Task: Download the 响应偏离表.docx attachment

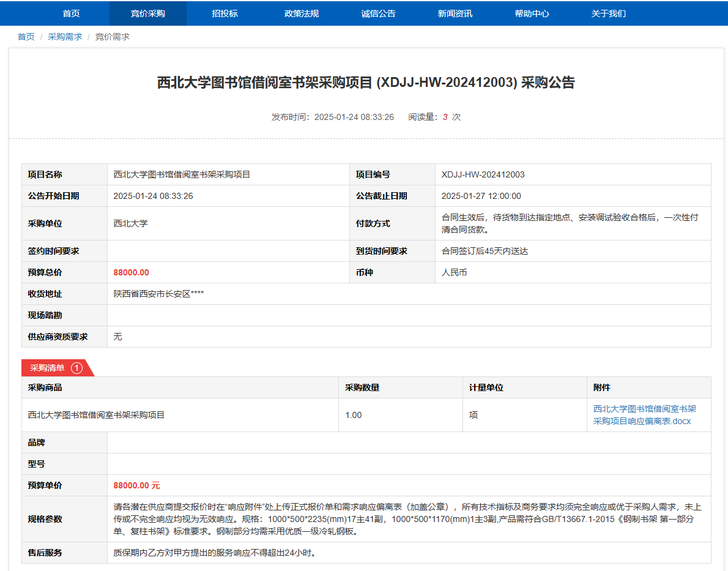Action: 644,415
